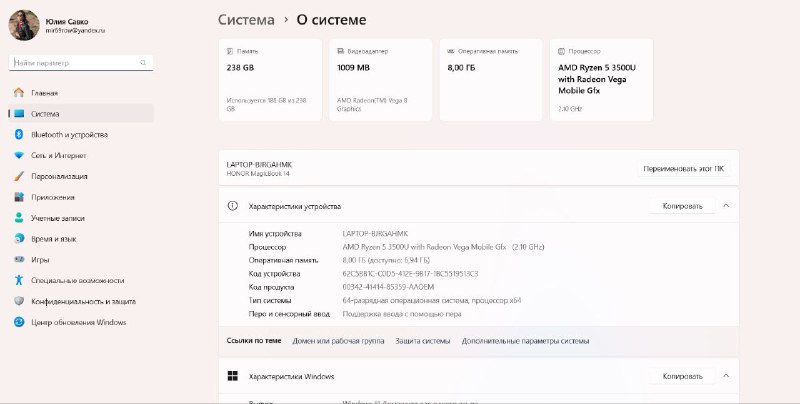
Task: Click the Память storage card icon
Action: pyautogui.click(x=230, y=52)
